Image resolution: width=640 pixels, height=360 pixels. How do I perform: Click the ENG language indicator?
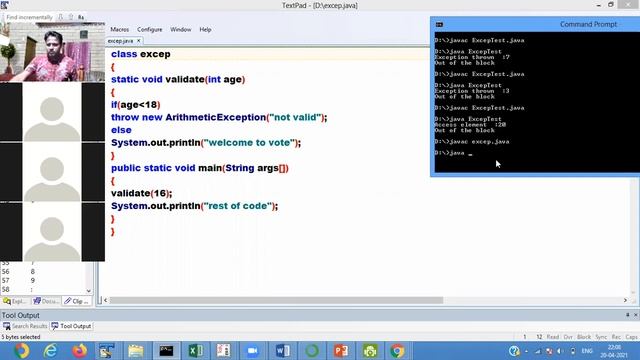click(x=587, y=351)
